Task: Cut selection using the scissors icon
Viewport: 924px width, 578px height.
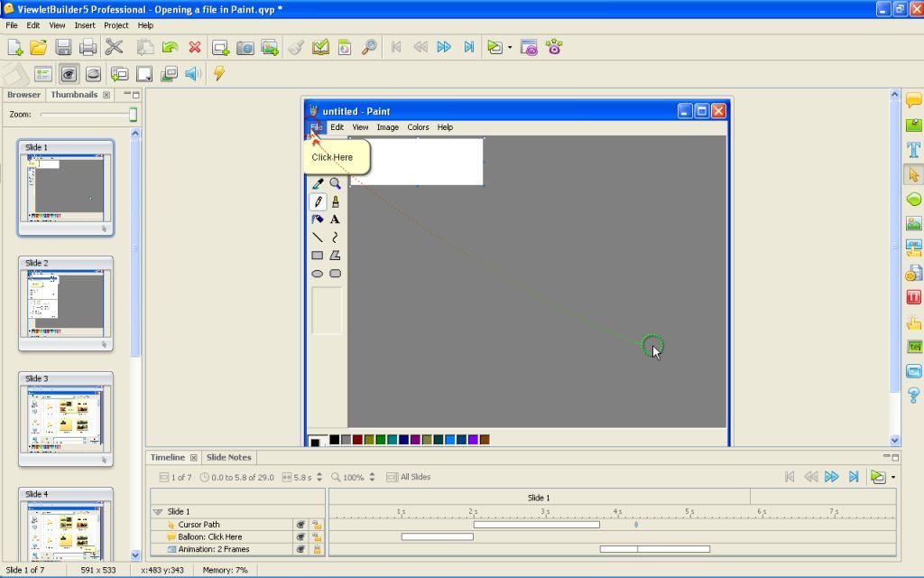Action: (x=114, y=47)
